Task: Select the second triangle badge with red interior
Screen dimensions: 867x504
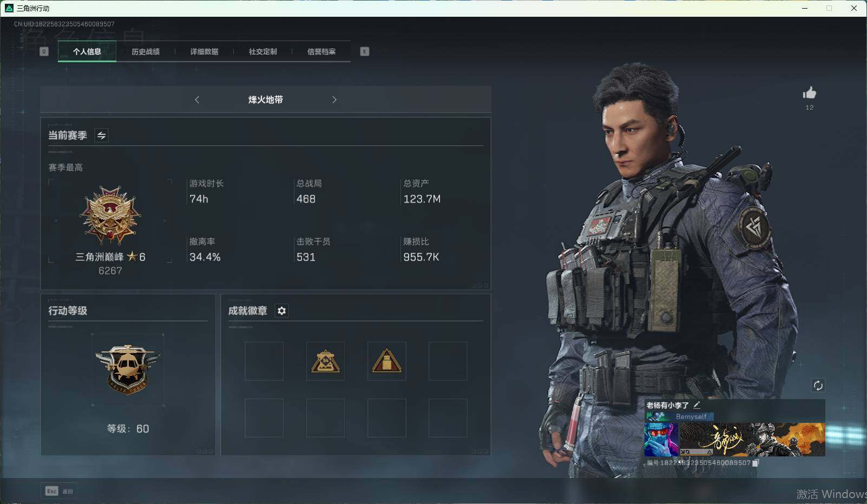Action: [386, 361]
